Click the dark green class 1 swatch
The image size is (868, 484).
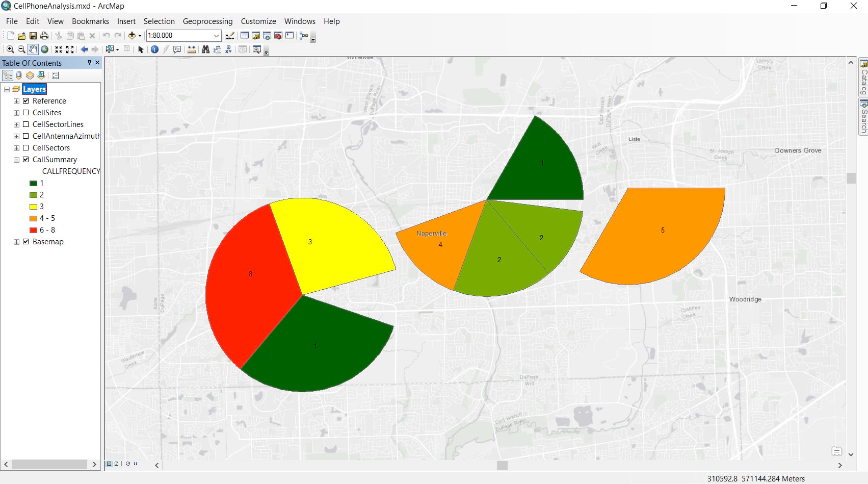33,183
